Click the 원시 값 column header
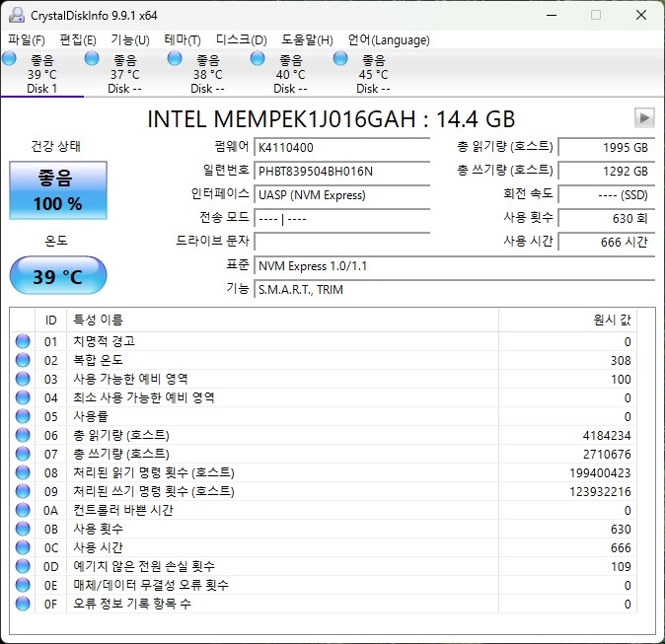 point(567,320)
